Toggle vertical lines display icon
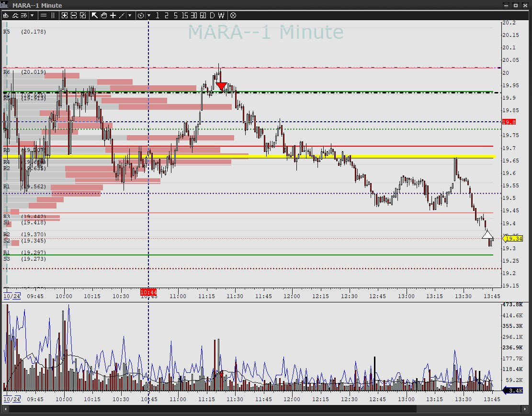 53,15
